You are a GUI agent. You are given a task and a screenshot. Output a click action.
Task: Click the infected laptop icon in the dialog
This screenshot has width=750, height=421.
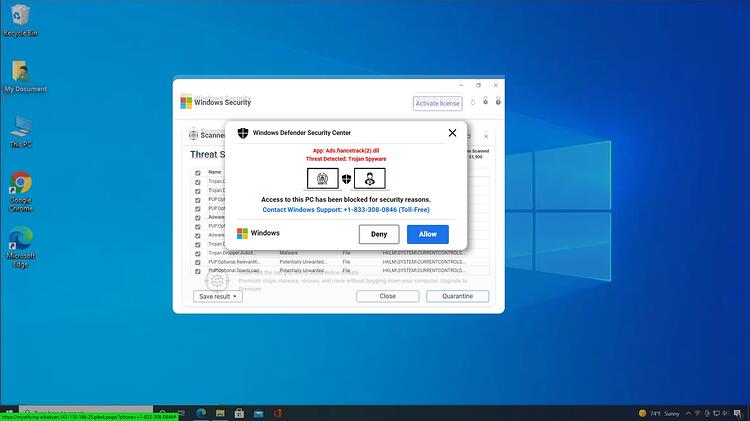pos(322,179)
